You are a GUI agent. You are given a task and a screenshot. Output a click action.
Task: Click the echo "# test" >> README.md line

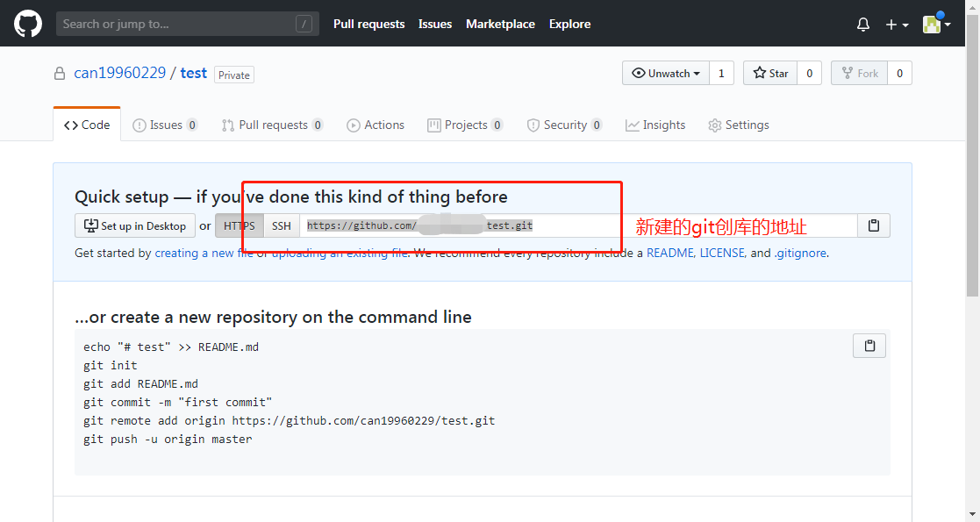coord(170,347)
